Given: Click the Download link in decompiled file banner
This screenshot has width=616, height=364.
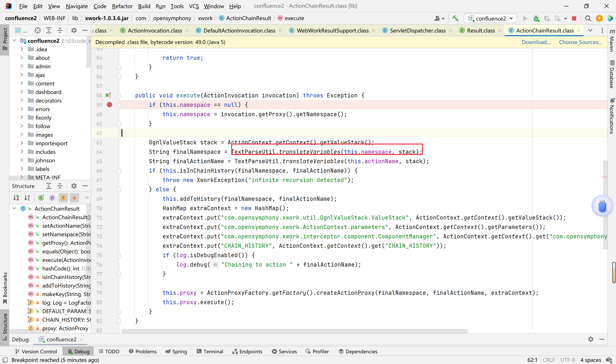Looking at the screenshot, I should [537, 42].
